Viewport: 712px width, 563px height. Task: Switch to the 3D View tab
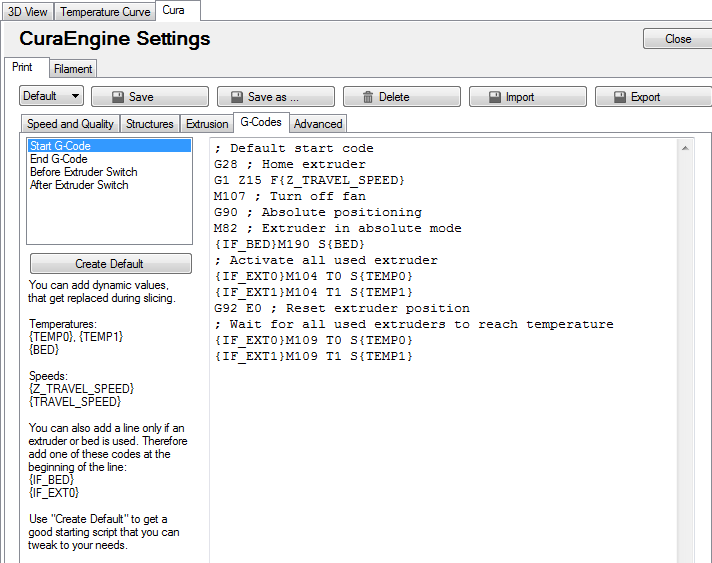coord(28,12)
